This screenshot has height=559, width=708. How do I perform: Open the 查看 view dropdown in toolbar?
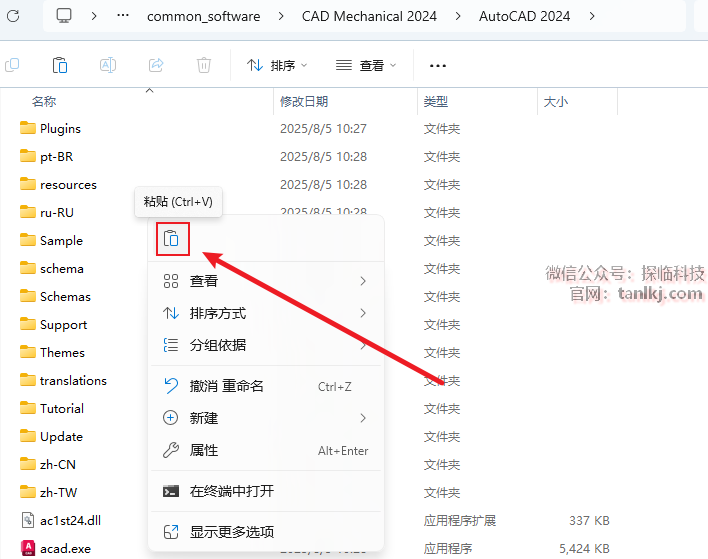point(366,65)
